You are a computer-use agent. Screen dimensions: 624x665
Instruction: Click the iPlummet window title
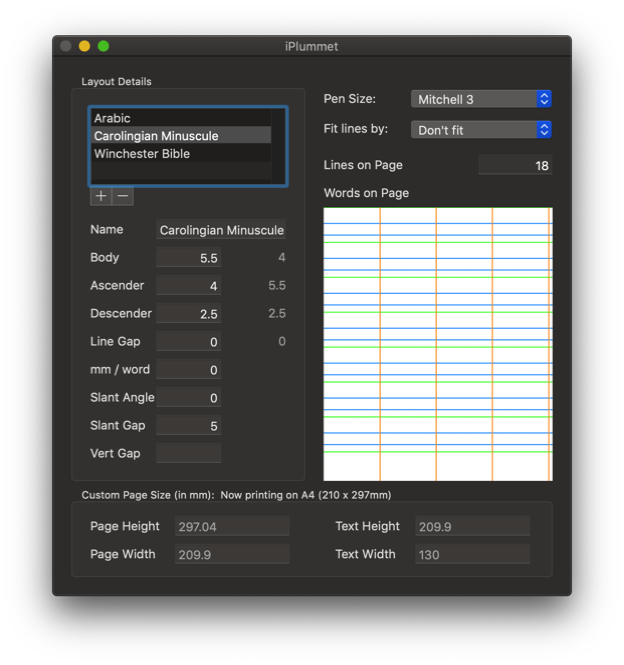311,46
